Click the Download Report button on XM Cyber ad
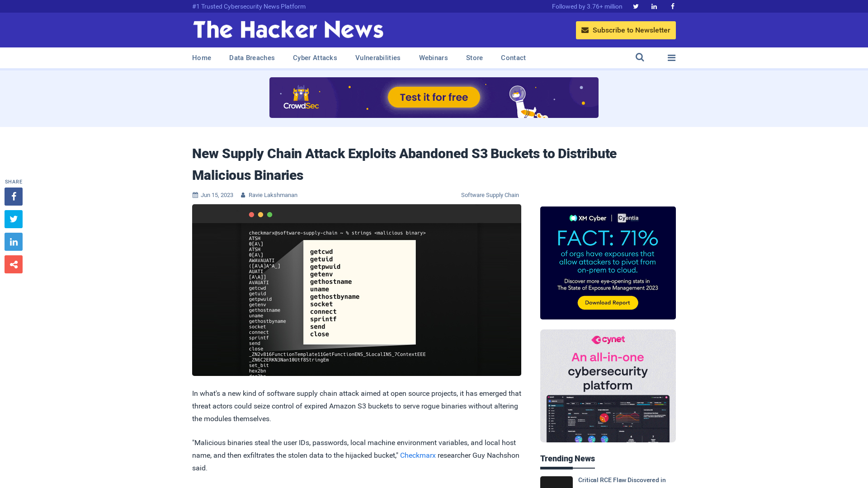The image size is (868, 488). tap(608, 303)
